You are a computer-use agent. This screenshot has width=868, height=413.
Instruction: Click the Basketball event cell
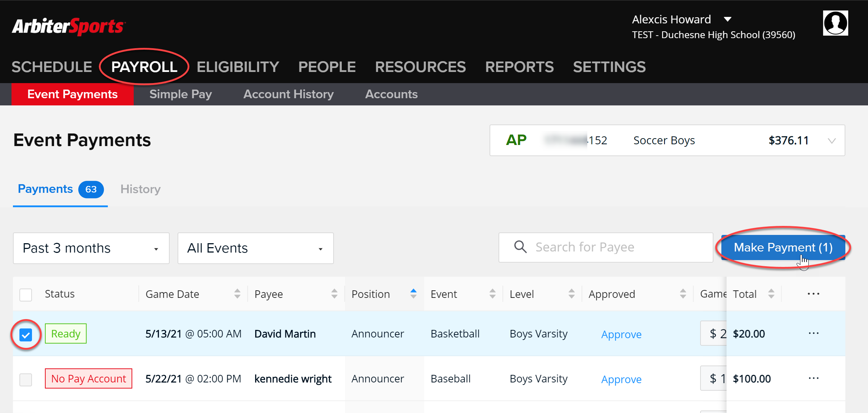(455, 334)
